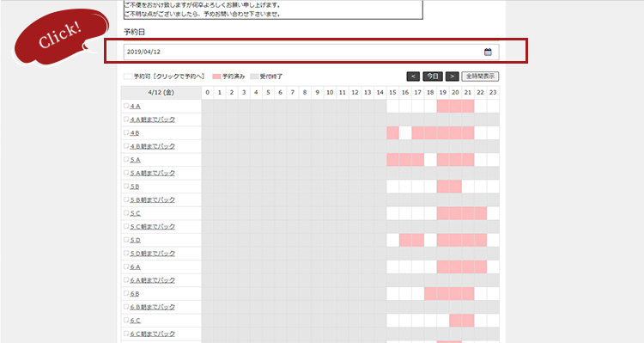Click booked pink slot for 5C at 19
The image size is (644, 343).
click(443, 213)
